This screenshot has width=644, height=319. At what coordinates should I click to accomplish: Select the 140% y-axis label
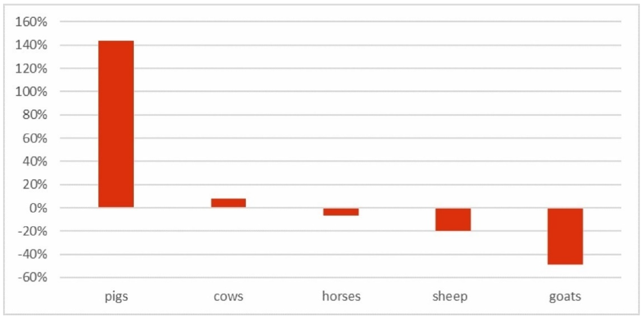point(31,45)
